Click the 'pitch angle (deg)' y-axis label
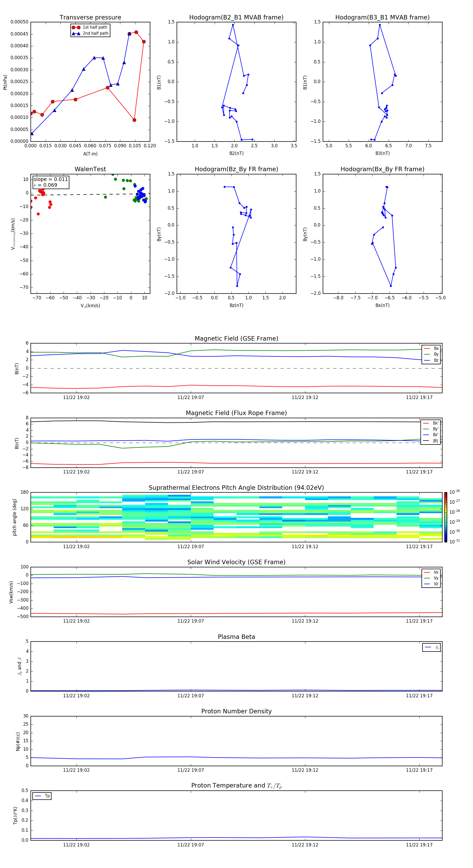 pos(14,517)
